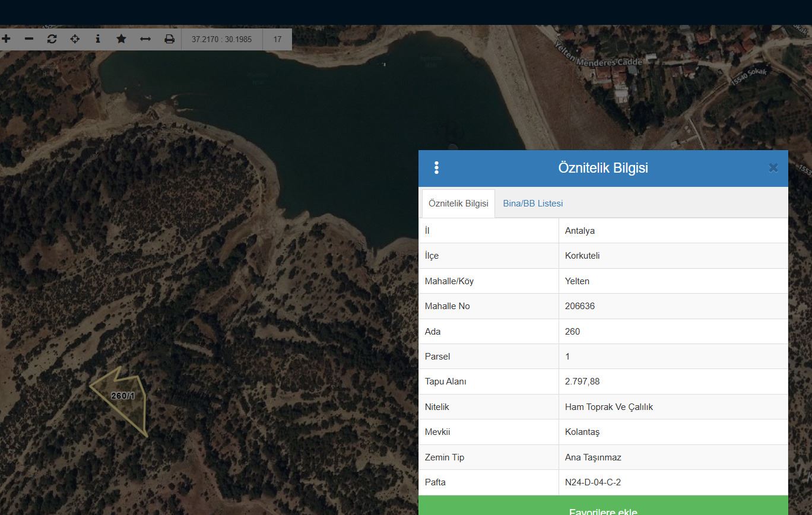Click the 260/1 parcel on the map
Screen dimensions: 812x515
pyautogui.click(x=123, y=396)
